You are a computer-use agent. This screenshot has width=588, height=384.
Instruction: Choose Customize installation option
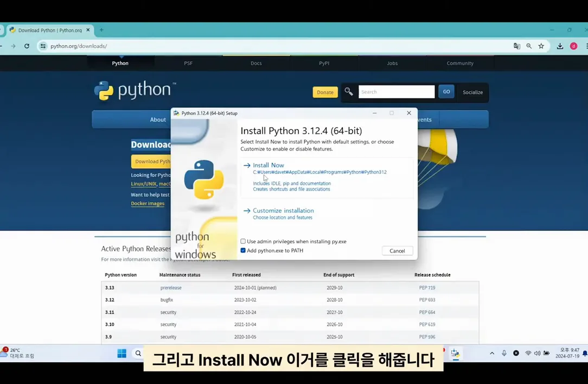[283, 211]
